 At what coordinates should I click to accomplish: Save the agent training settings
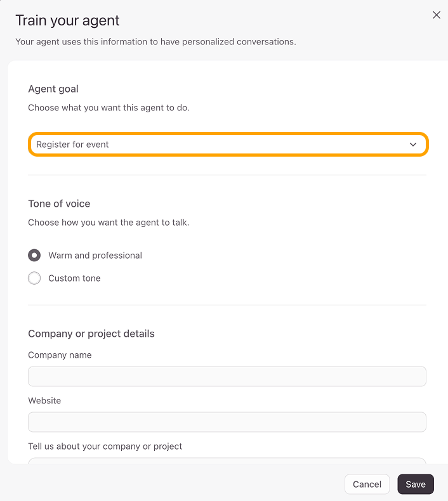pyautogui.click(x=416, y=485)
